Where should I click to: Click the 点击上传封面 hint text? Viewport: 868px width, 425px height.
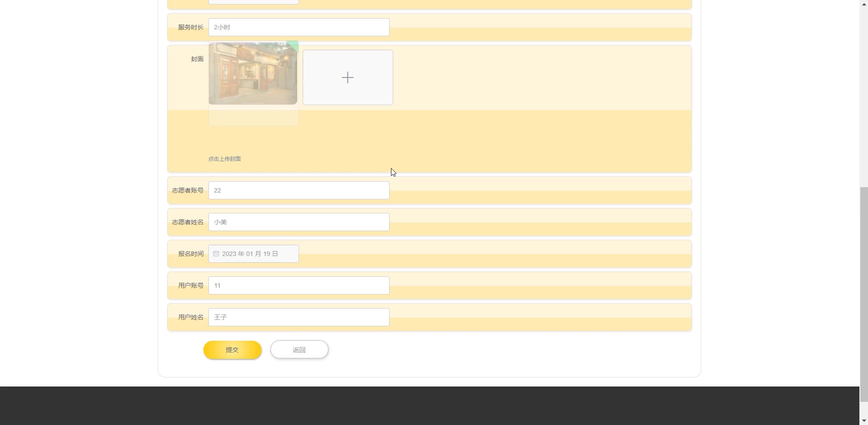(225, 159)
